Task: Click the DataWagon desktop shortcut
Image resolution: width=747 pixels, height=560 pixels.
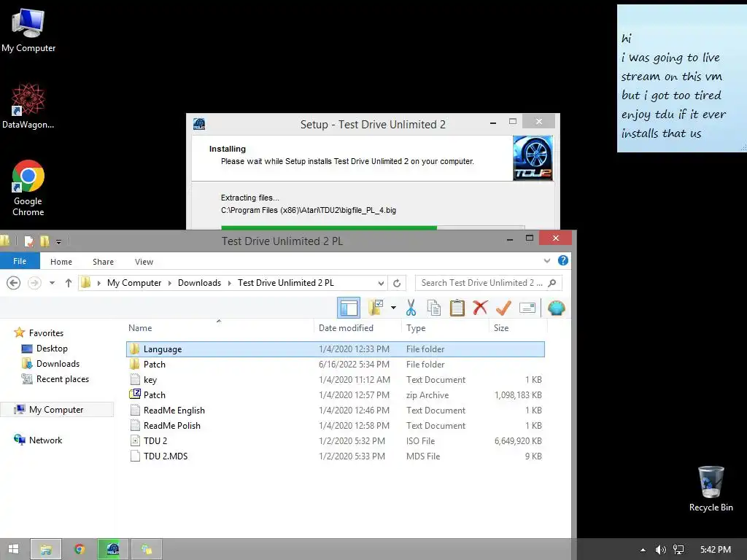Action: 28,106
